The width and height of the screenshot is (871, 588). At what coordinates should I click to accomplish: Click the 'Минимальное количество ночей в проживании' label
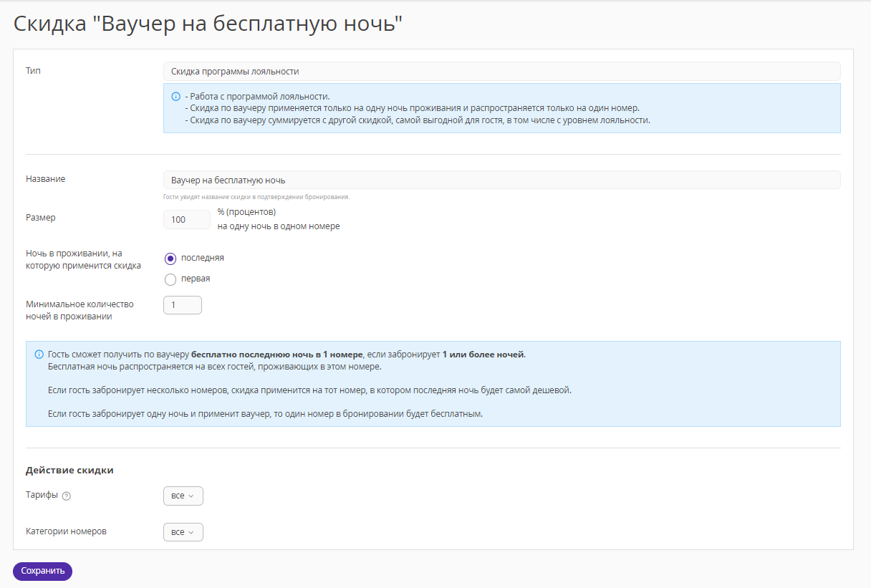point(80,310)
